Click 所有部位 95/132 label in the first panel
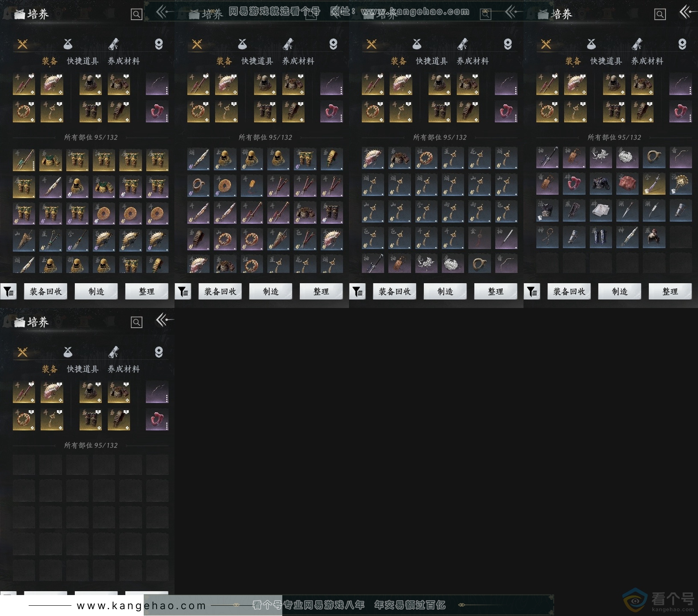 [91, 137]
